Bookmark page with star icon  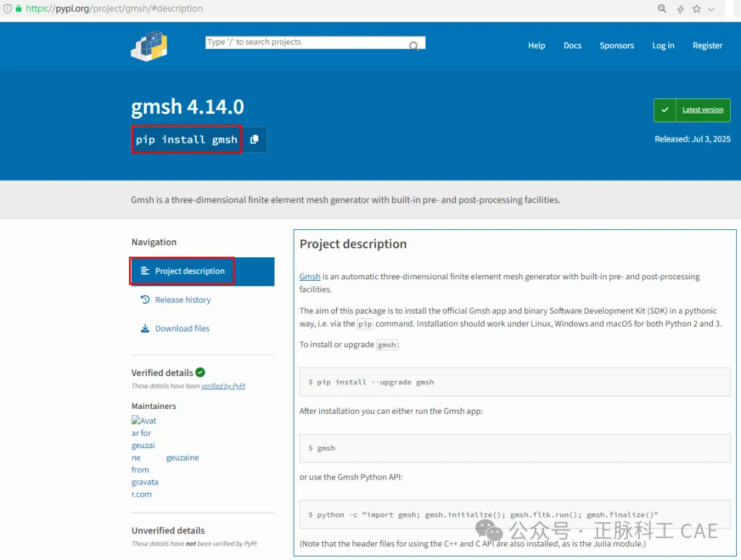tap(697, 9)
